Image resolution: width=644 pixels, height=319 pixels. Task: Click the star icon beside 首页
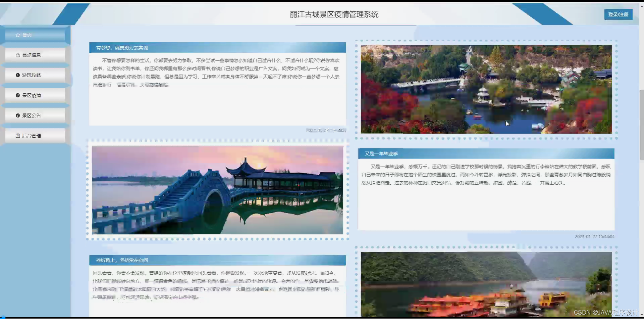18,35
